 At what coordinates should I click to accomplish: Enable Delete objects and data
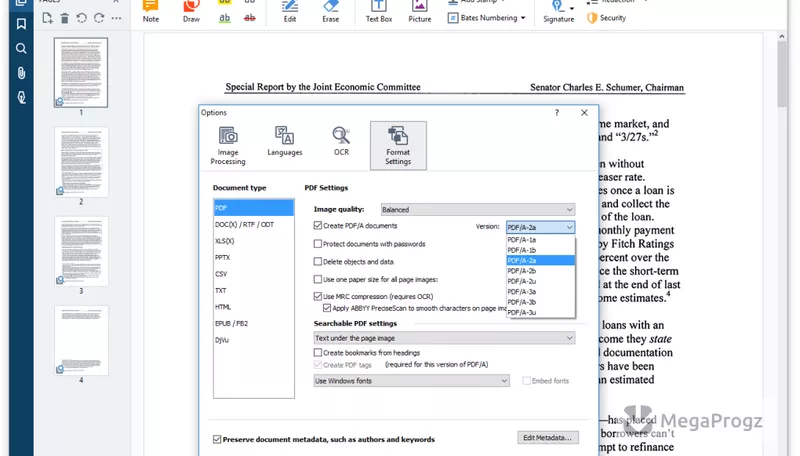point(318,262)
